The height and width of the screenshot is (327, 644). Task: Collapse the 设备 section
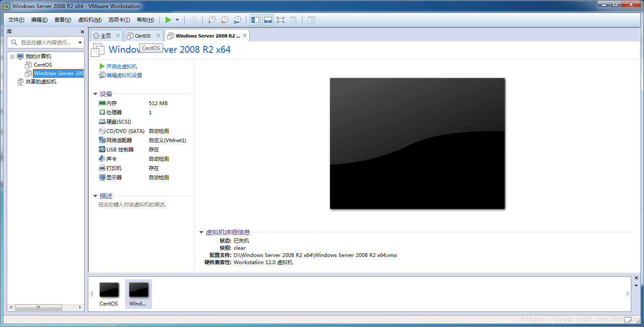pos(95,94)
